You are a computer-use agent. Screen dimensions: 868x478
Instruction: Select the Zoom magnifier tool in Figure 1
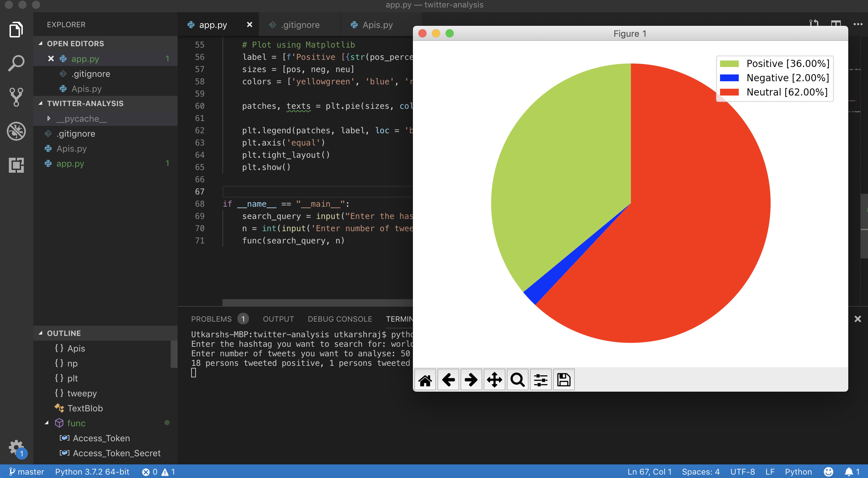click(518, 380)
